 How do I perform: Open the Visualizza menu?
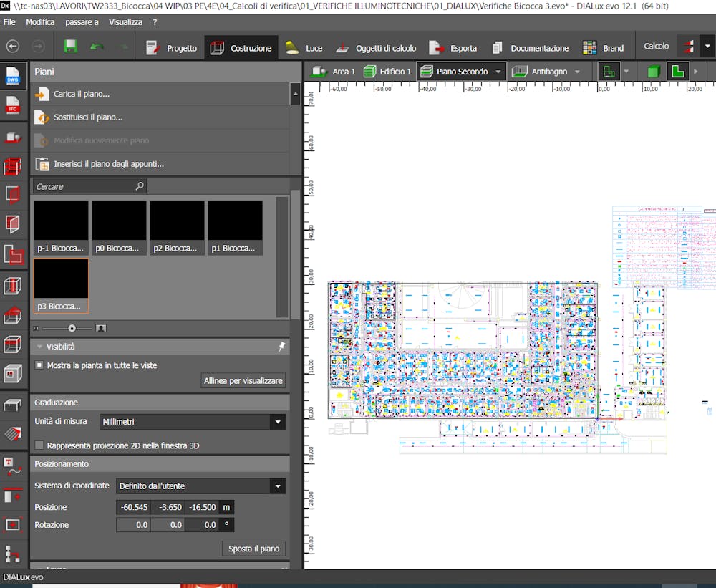(x=125, y=22)
